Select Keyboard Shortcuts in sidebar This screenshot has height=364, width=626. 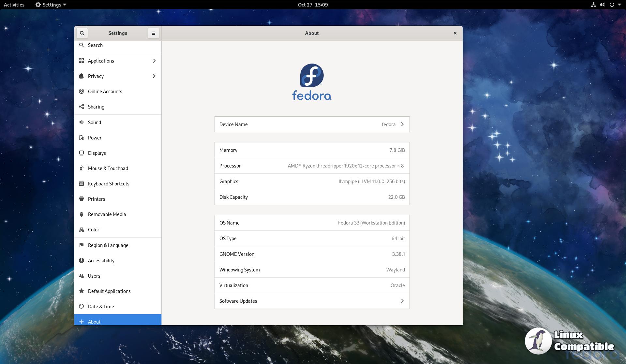pos(109,184)
